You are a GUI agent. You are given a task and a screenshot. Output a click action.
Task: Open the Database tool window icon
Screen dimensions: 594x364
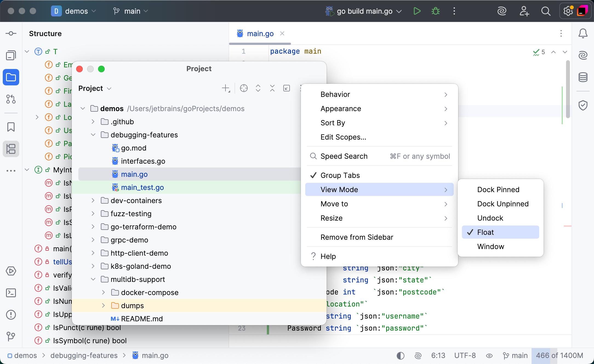click(583, 77)
